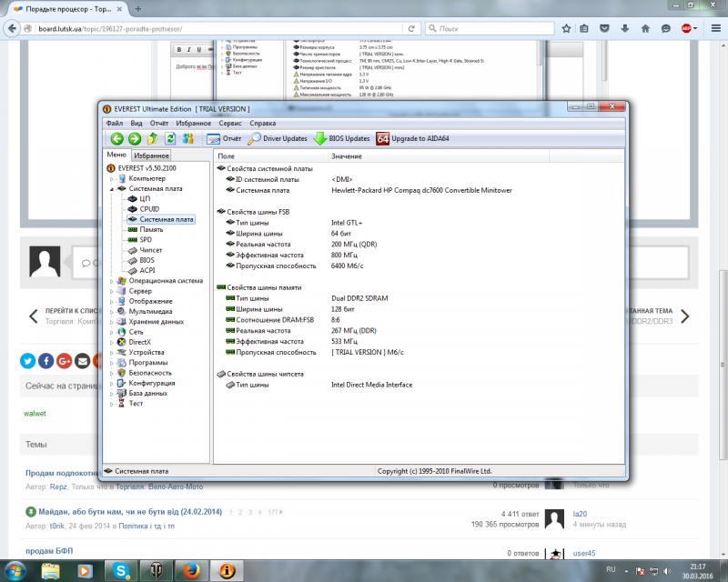Open the forum topic 'Продам подлокотник'
728x582 pixels.
[x=60, y=473]
